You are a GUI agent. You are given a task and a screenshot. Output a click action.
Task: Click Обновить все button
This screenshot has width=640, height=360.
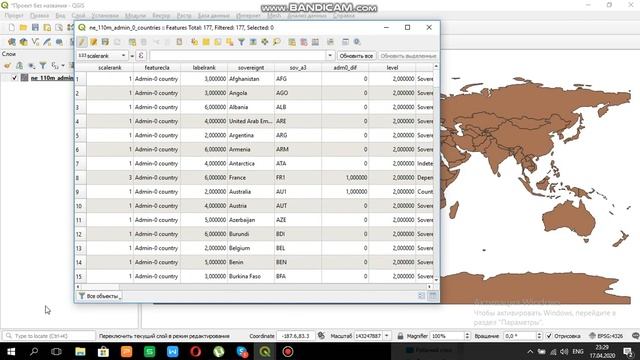tap(356, 56)
